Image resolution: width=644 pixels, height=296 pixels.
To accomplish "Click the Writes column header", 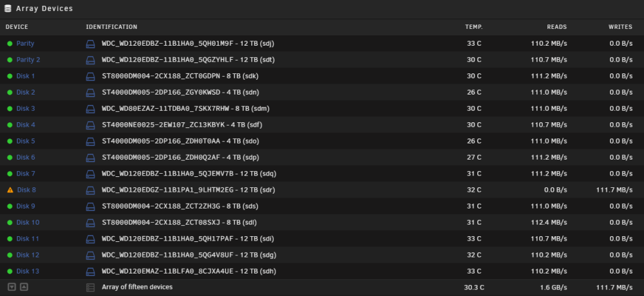I will pyautogui.click(x=620, y=27).
